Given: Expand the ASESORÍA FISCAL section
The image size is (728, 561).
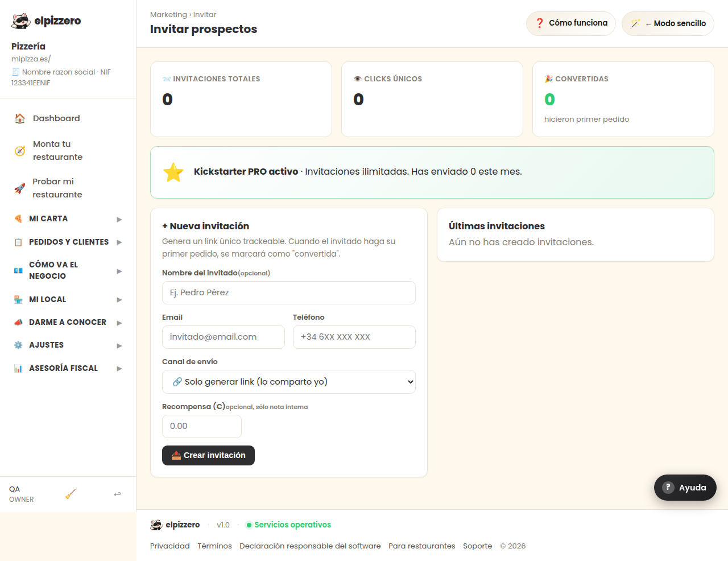Looking at the screenshot, I should [x=68, y=369].
